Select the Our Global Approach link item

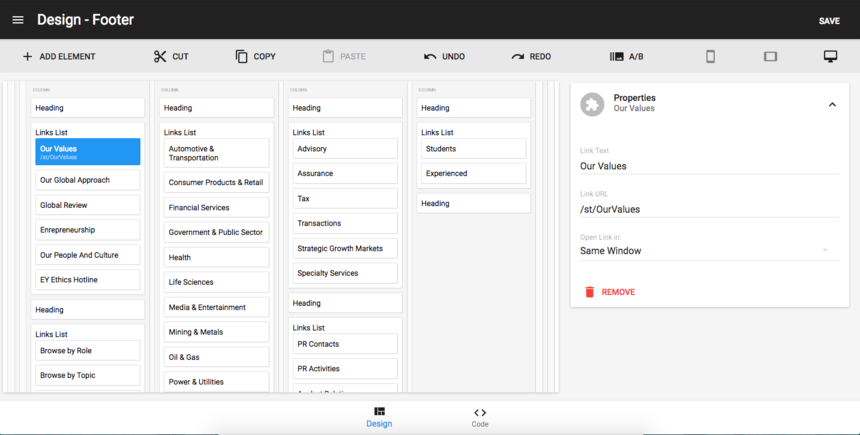point(88,181)
